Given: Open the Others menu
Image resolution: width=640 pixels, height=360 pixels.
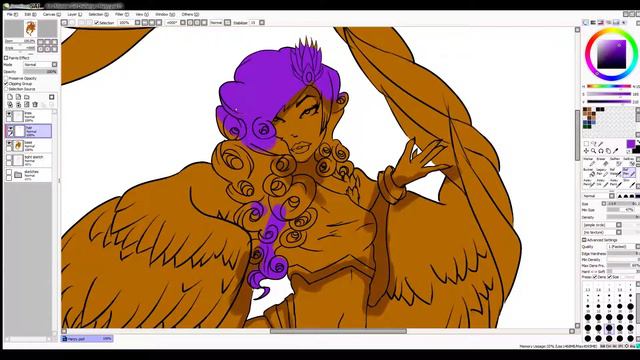Looking at the screenshot, I should tap(190, 14).
